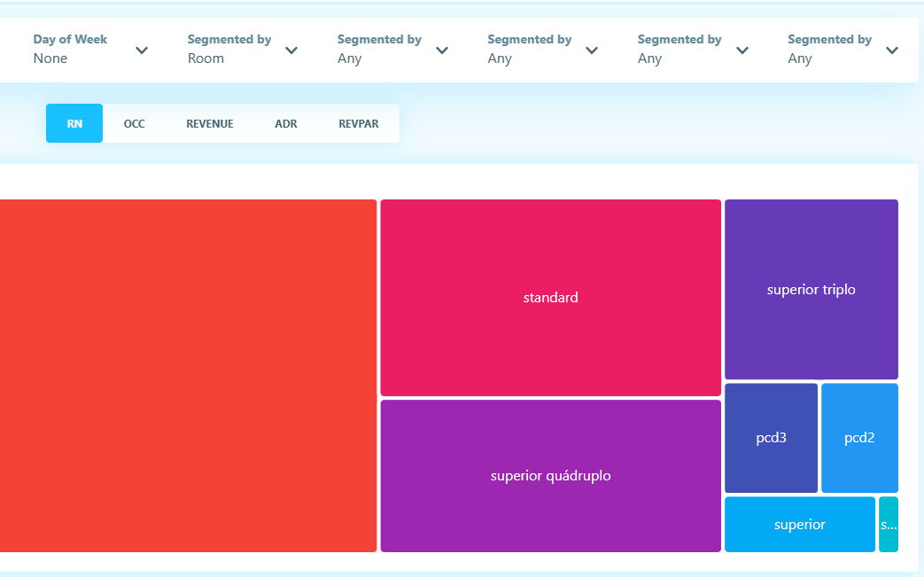Click the 'None' day of week value
The height and width of the screenshot is (577, 924).
point(50,58)
